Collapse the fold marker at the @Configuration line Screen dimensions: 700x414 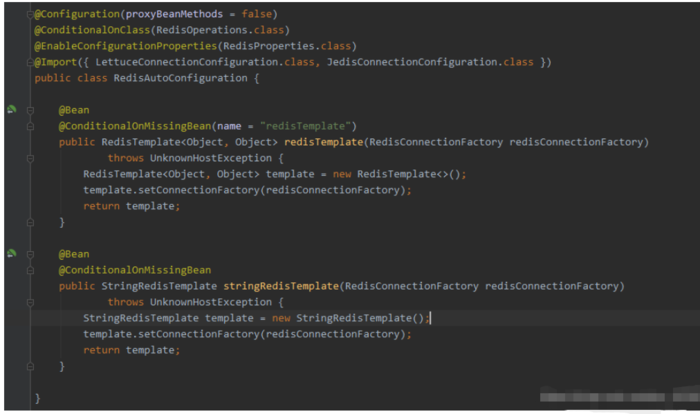pos(30,14)
